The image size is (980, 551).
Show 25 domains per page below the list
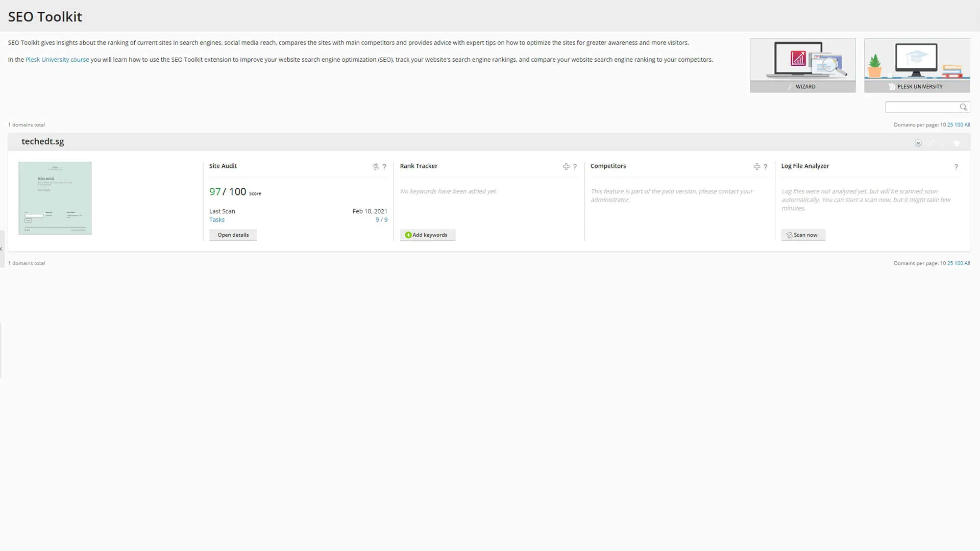[950, 263]
